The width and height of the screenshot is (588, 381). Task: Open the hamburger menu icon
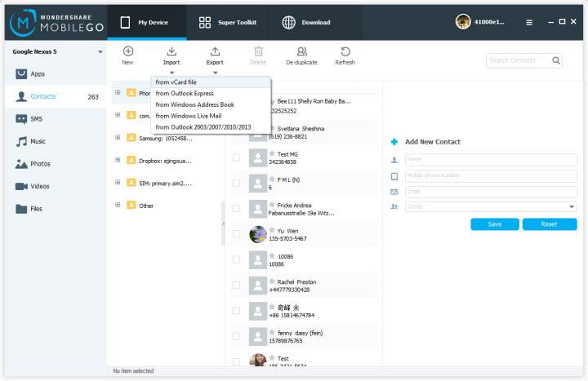[529, 23]
